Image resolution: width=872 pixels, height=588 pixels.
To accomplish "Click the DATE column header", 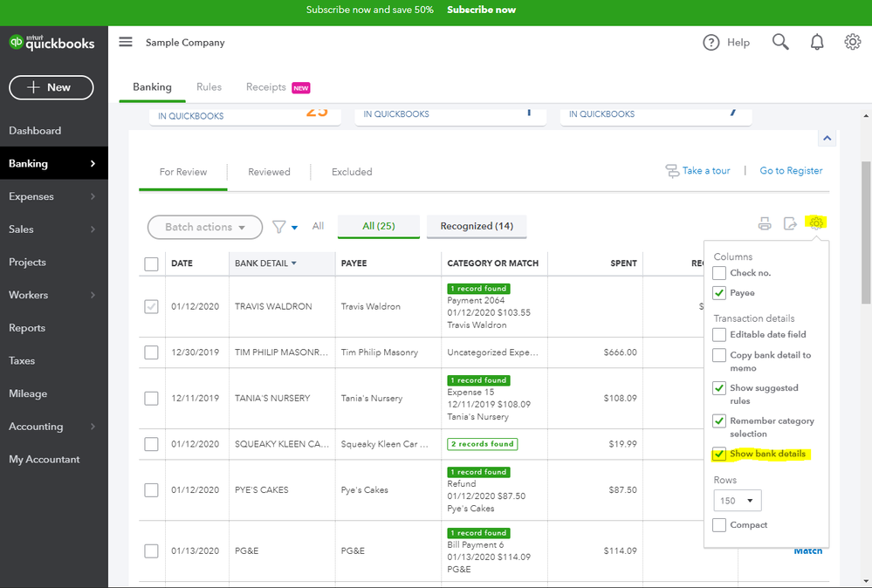I will click(x=182, y=263).
